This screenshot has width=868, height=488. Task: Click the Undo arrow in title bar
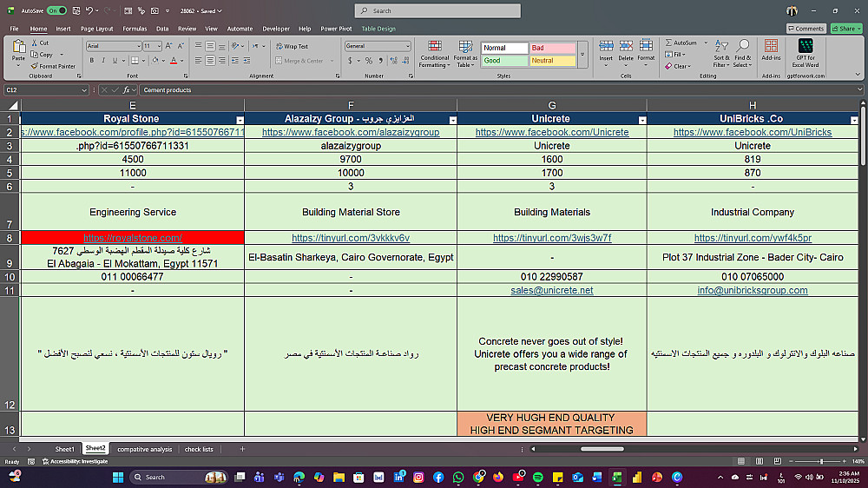pyautogui.click(x=89, y=10)
